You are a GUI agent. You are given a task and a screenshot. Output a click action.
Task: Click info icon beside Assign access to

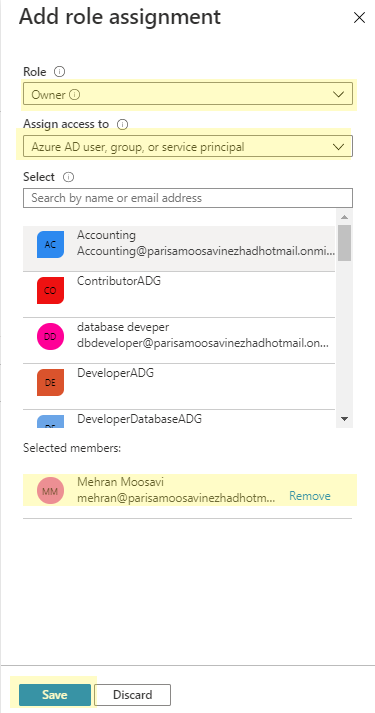point(122,124)
